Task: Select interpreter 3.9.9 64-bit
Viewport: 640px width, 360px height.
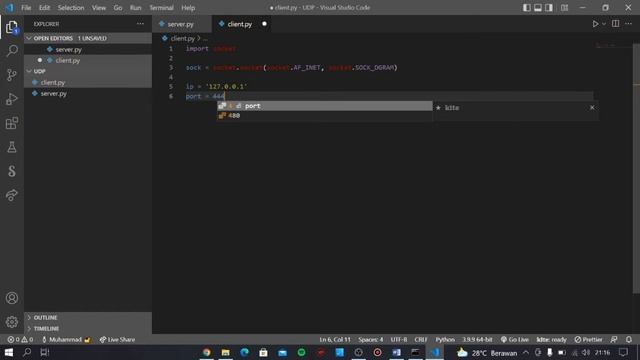Action: (477, 340)
